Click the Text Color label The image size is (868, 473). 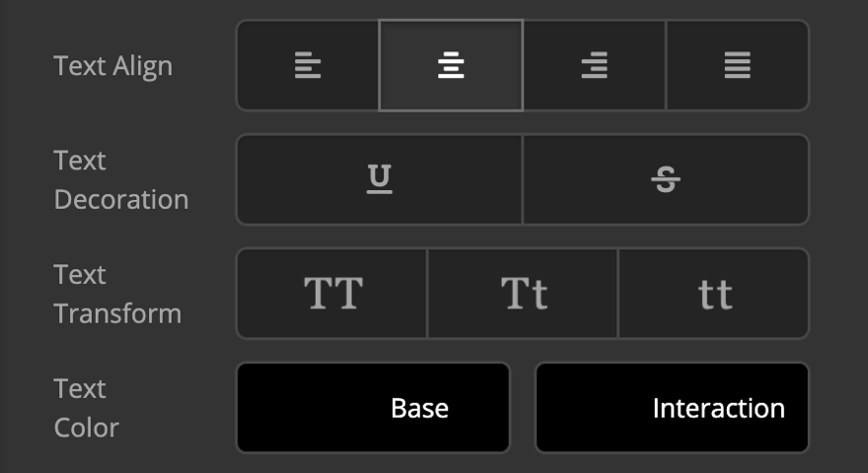point(87,408)
